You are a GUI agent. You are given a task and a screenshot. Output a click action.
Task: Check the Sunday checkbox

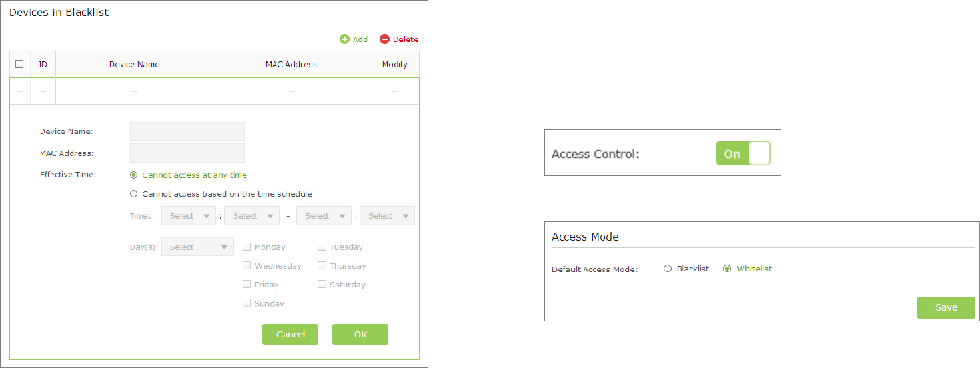tap(247, 303)
